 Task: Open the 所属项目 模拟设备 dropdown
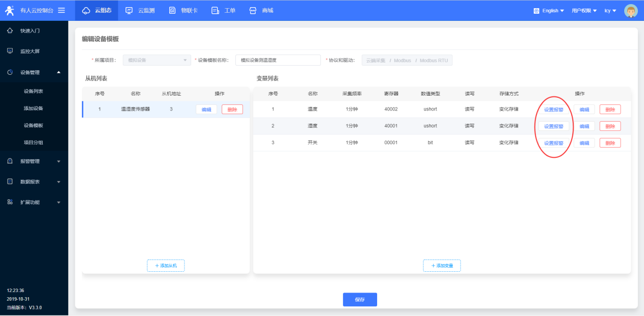pos(157,60)
